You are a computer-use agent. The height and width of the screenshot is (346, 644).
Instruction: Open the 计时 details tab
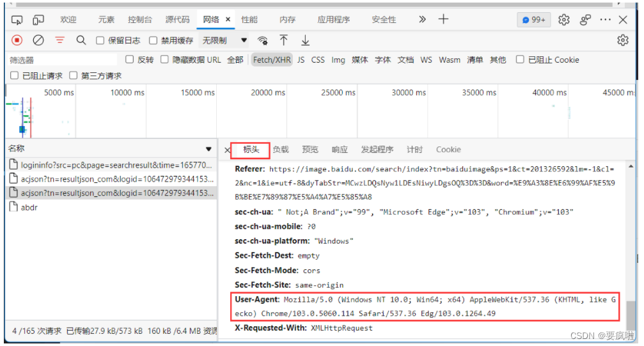[x=415, y=150]
